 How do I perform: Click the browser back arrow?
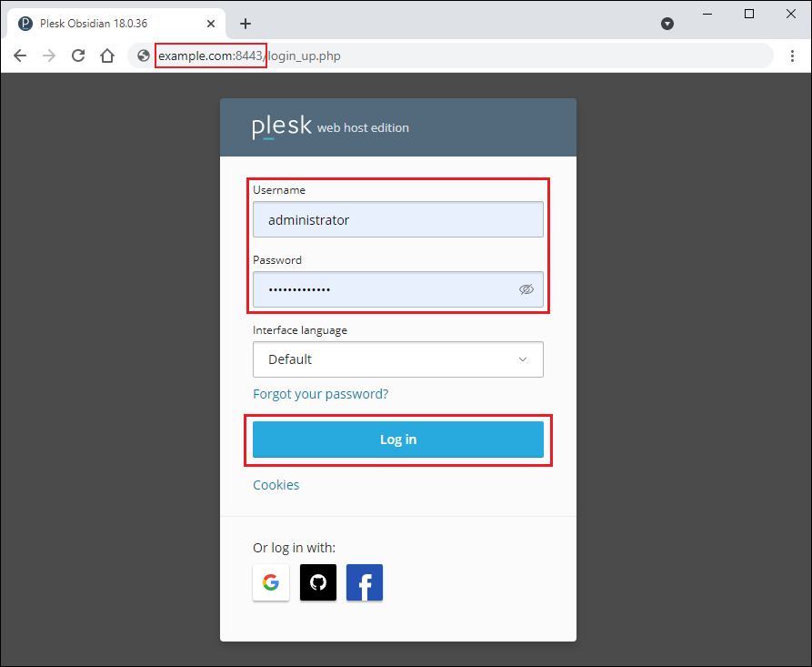(20, 56)
